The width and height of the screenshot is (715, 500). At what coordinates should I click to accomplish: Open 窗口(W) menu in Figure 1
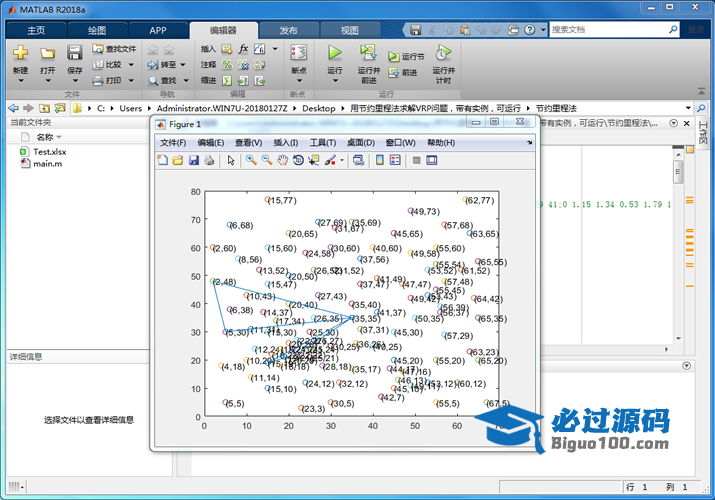tap(400, 143)
